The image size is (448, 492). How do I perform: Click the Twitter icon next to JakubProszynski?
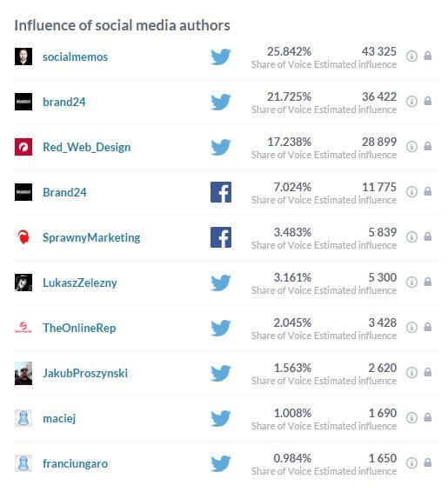point(221,373)
